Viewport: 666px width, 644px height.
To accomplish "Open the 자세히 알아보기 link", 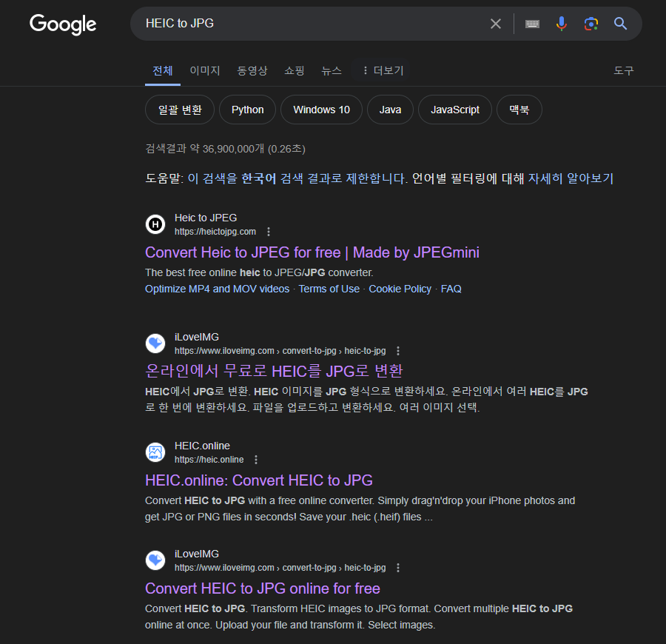I will tap(571, 178).
